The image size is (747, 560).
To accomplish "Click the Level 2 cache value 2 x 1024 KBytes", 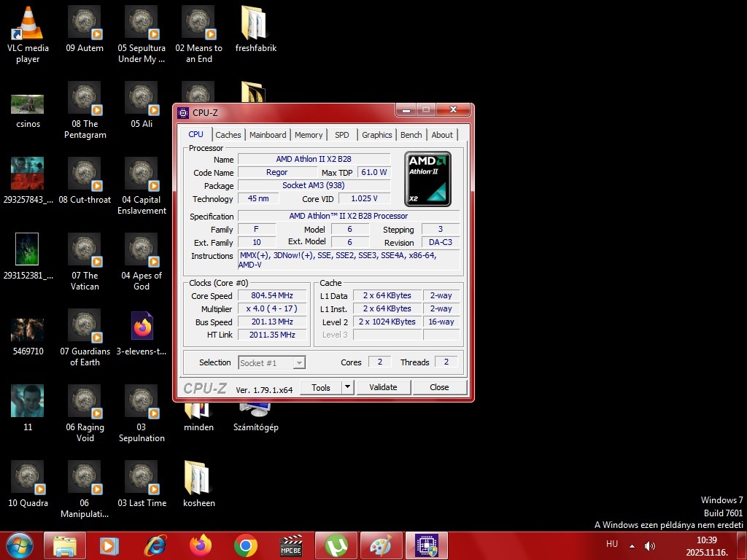I will 387,322.
